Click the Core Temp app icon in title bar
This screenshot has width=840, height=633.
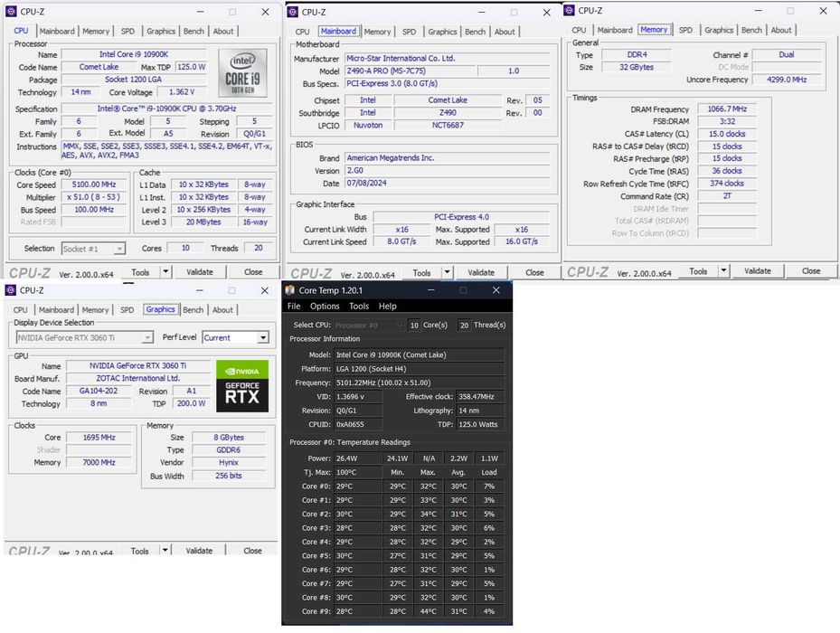click(290, 290)
